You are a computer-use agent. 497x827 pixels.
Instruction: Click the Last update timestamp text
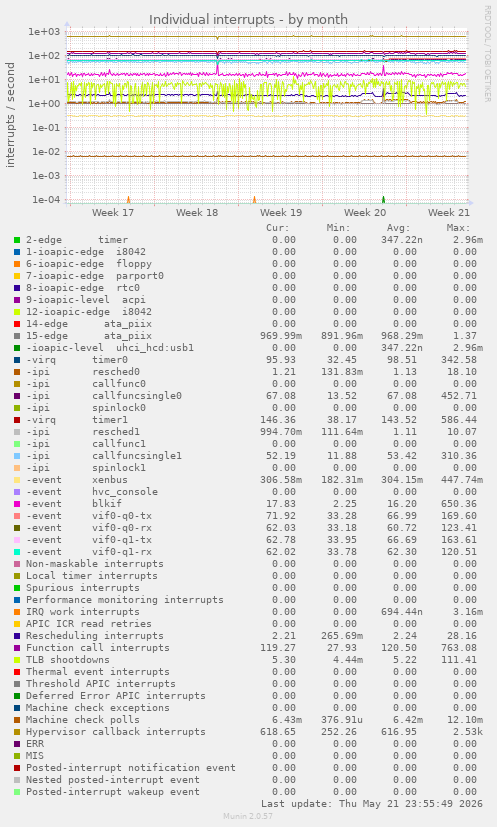click(372, 804)
